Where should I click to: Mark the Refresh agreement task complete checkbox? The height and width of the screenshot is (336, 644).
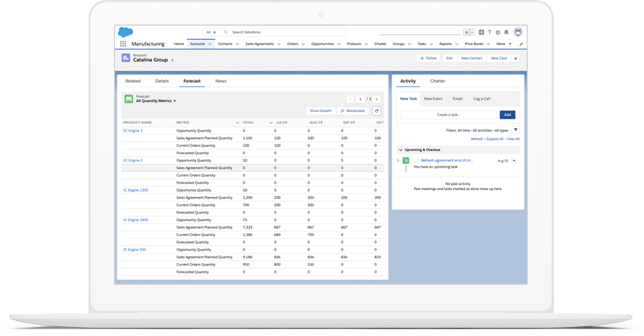point(416,161)
